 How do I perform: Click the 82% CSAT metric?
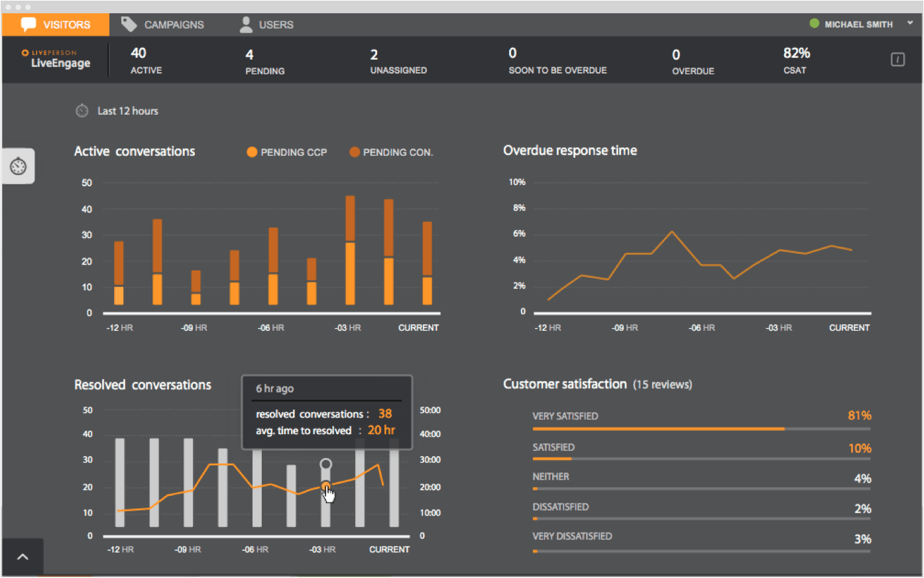(795, 60)
